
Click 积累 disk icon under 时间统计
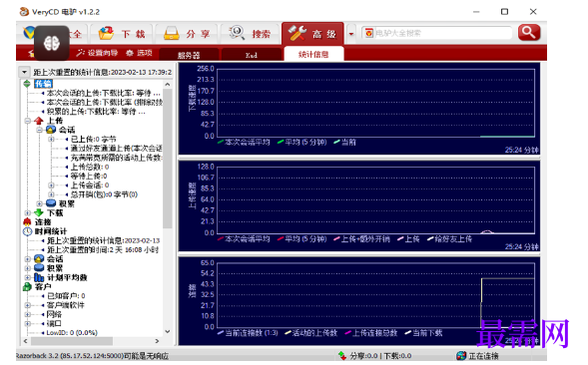click(x=39, y=268)
